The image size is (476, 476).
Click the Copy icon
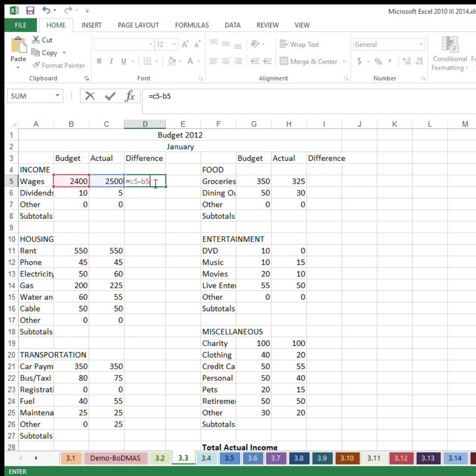click(36, 53)
